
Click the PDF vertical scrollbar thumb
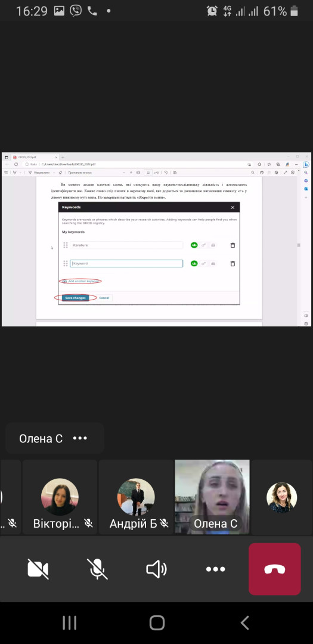(299, 245)
